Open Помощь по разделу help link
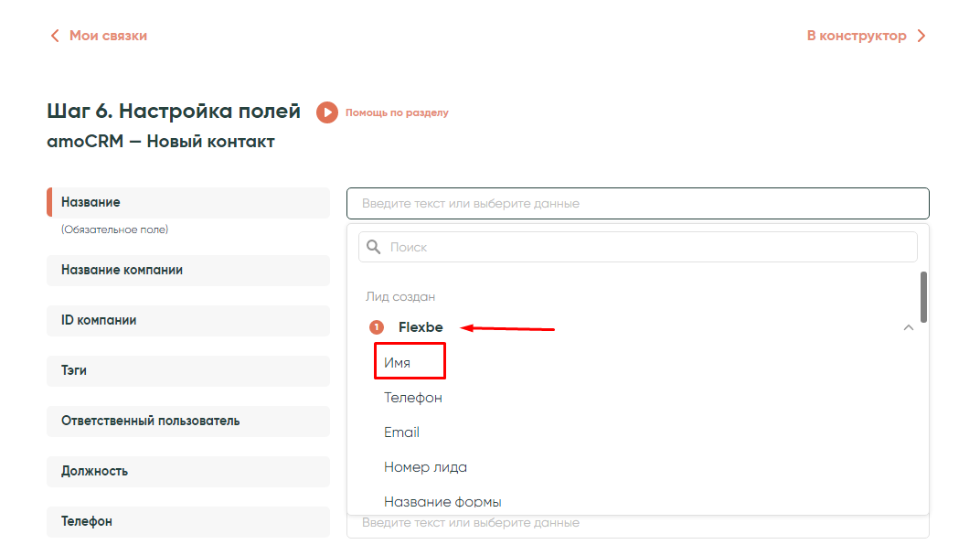The image size is (980, 555). tap(397, 113)
